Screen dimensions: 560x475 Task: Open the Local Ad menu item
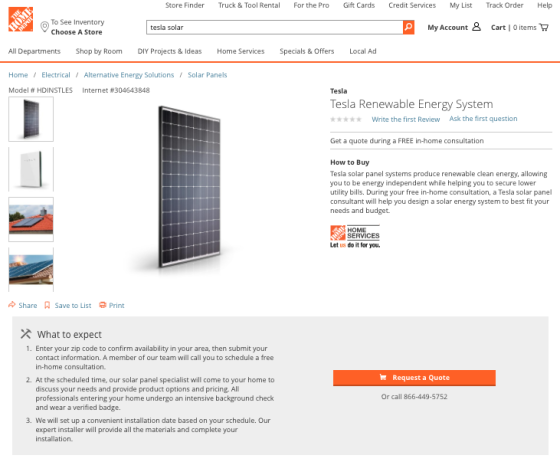click(x=363, y=51)
